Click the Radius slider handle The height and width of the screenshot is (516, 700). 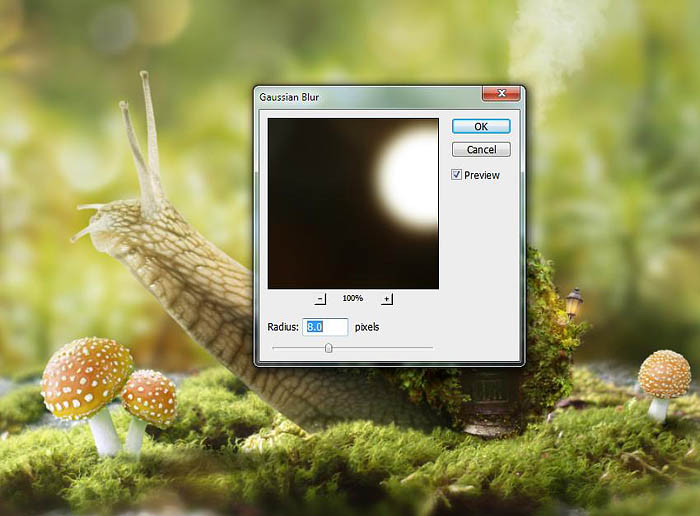pyautogui.click(x=328, y=348)
